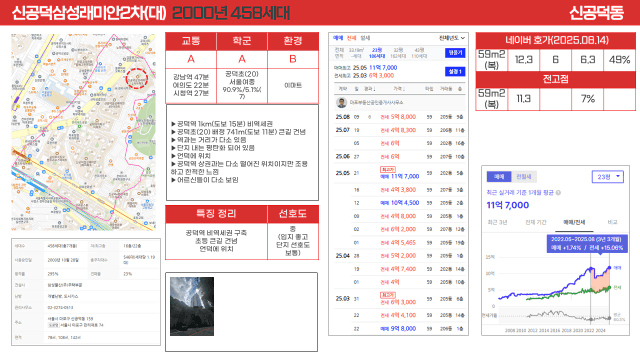Select the 전세 6억 2,000 transaction row
Viewport: 640px width, 360px height.
pos(400,229)
